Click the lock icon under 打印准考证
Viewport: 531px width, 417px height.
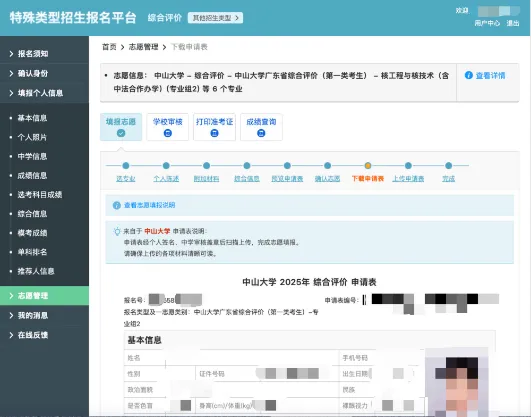(214, 133)
